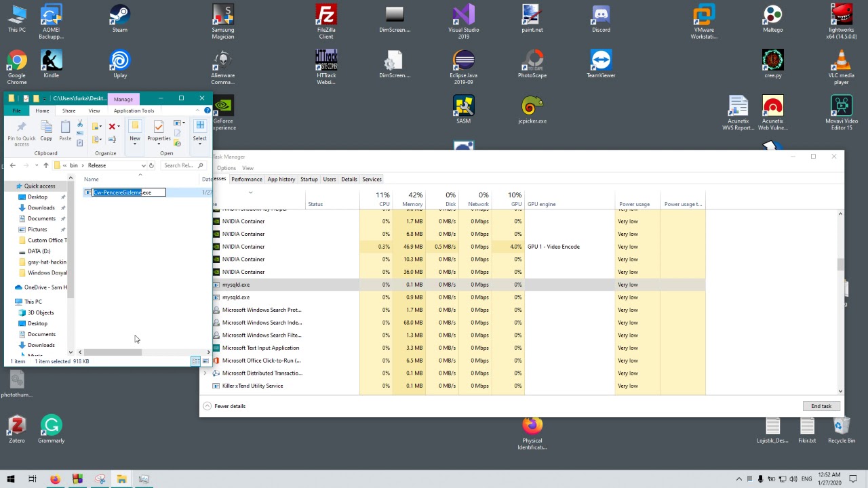Launch PhotoScape from the desktop
The image size is (868, 488).
tap(532, 64)
